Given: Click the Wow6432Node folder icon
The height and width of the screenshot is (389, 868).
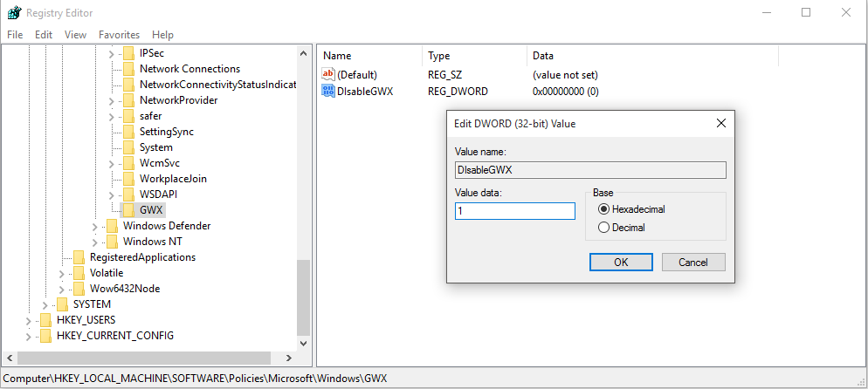Looking at the screenshot, I should (x=79, y=289).
